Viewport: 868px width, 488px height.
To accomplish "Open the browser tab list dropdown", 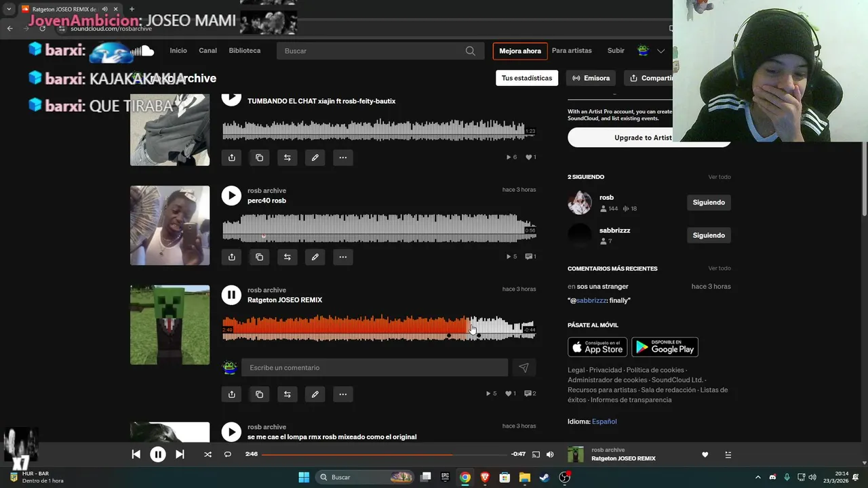I will 9,9.
